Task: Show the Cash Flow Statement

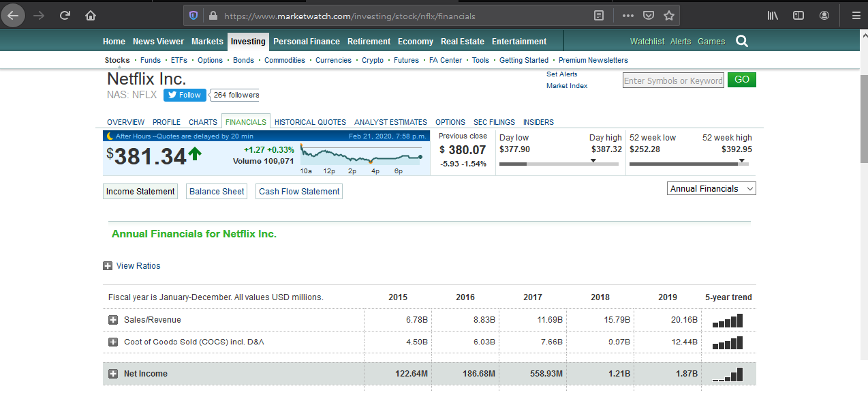Action: pyautogui.click(x=299, y=192)
